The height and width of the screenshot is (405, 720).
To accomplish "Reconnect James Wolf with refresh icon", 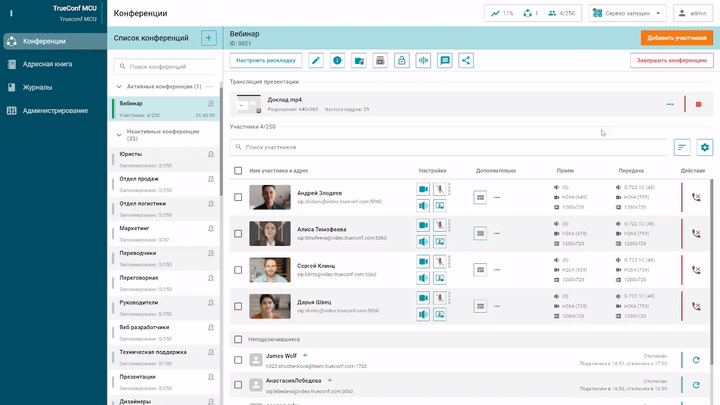I will pos(696,360).
